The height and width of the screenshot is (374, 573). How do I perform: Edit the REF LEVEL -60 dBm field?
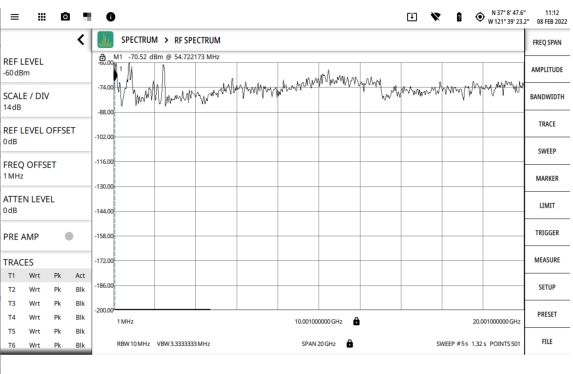click(46, 67)
